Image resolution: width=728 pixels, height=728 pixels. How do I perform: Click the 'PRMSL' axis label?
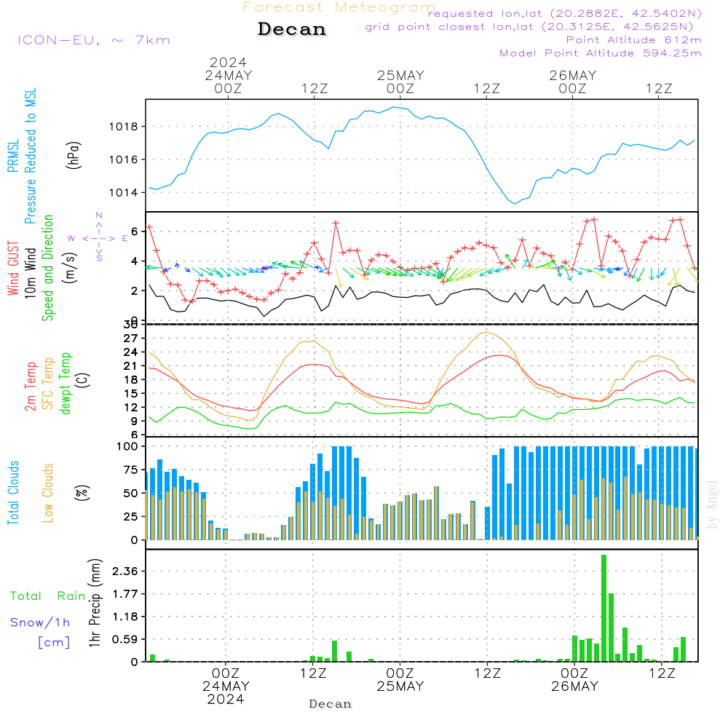click(x=13, y=156)
